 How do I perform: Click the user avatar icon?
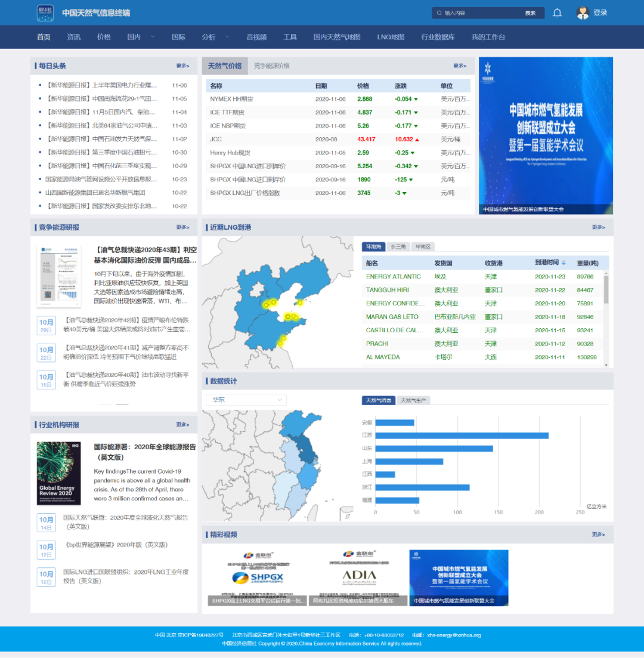pyautogui.click(x=583, y=13)
